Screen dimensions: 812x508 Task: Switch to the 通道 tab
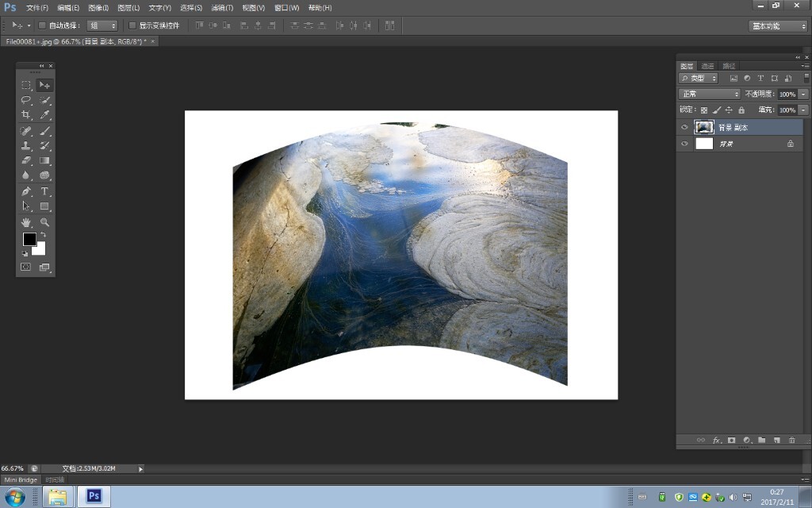(x=707, y=66)
